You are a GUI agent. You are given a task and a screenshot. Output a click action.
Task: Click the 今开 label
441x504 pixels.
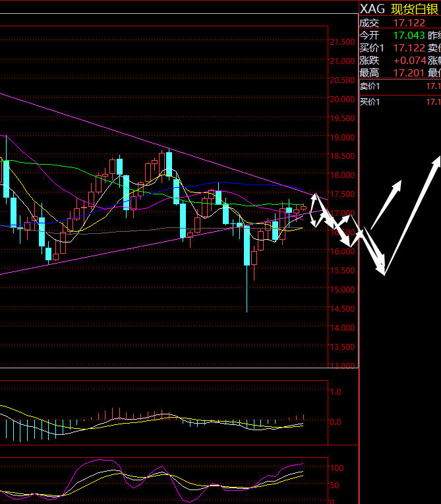coord(369,36)
